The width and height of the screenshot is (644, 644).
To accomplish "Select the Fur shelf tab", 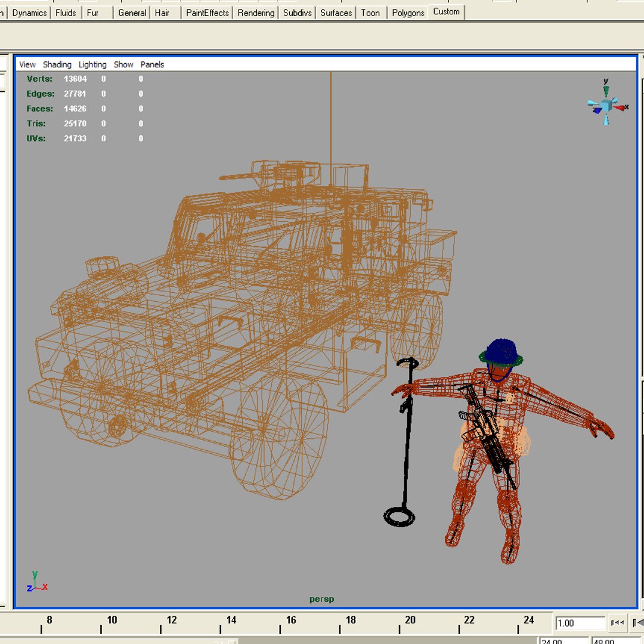I will (93, 13).
